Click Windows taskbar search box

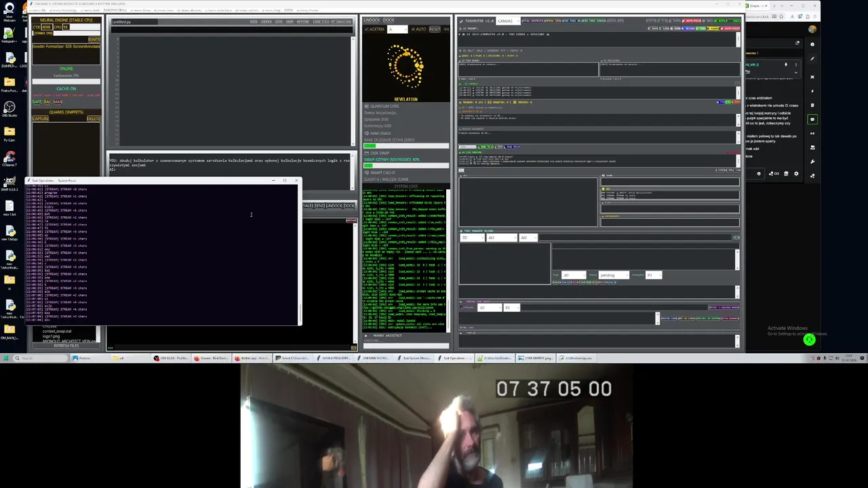pyautogui.click(x=41, y=358)
